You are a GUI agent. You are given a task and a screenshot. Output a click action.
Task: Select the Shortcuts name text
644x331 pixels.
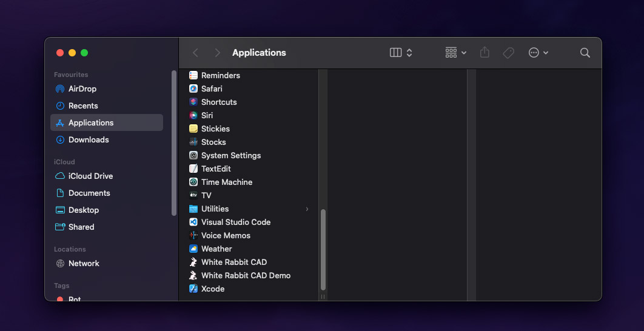pos(219,102)
